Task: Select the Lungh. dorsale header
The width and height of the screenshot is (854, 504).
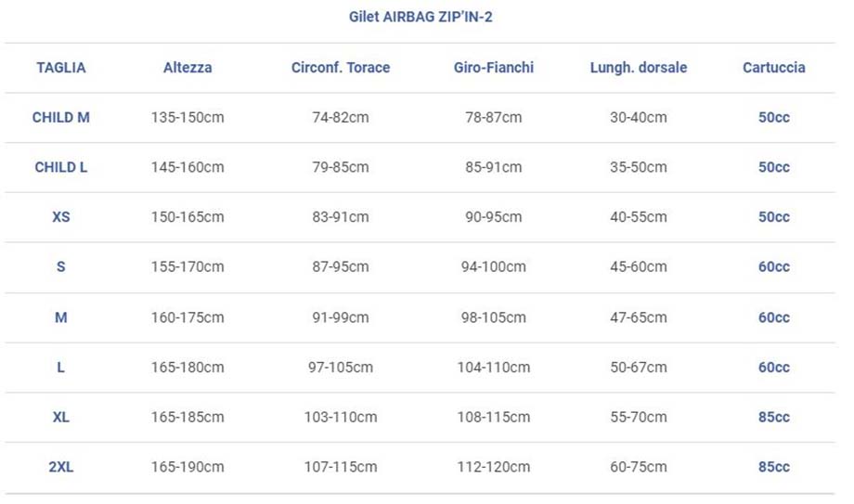Action: [x=639, y=68]
